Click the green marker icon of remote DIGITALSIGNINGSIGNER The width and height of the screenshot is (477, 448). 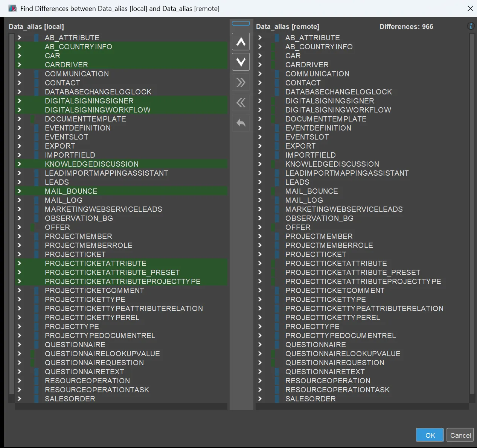[273, 101]
